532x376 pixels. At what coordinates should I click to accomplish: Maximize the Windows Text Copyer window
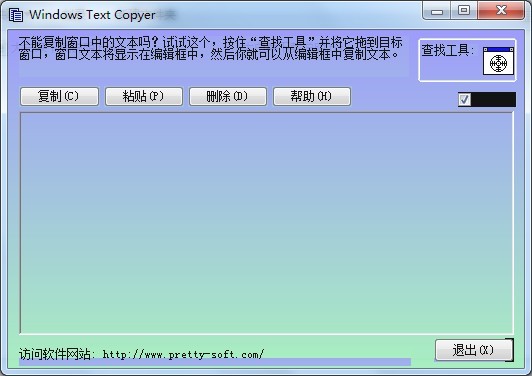(464, 11)
